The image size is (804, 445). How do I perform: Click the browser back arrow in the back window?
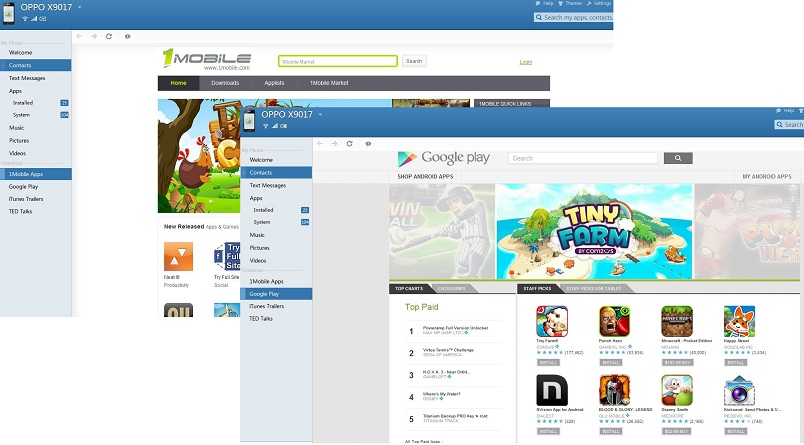pos(79,36)
